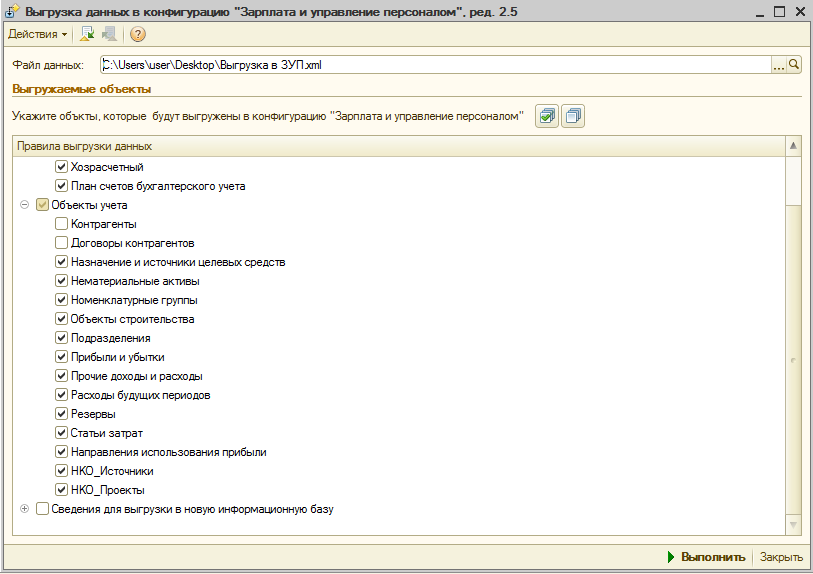Uncheck the Нематериальные активы checkbox

[x=61, y=281]
